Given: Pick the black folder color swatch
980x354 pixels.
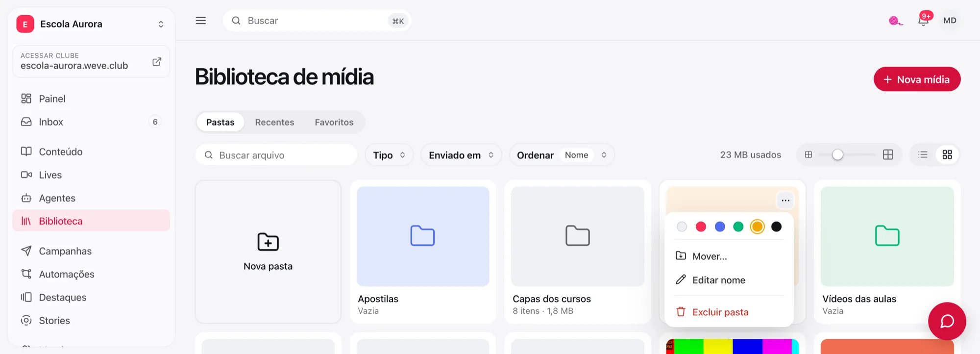Looking at the screenshot, I should pyautogui.click(x=777, y=227).
